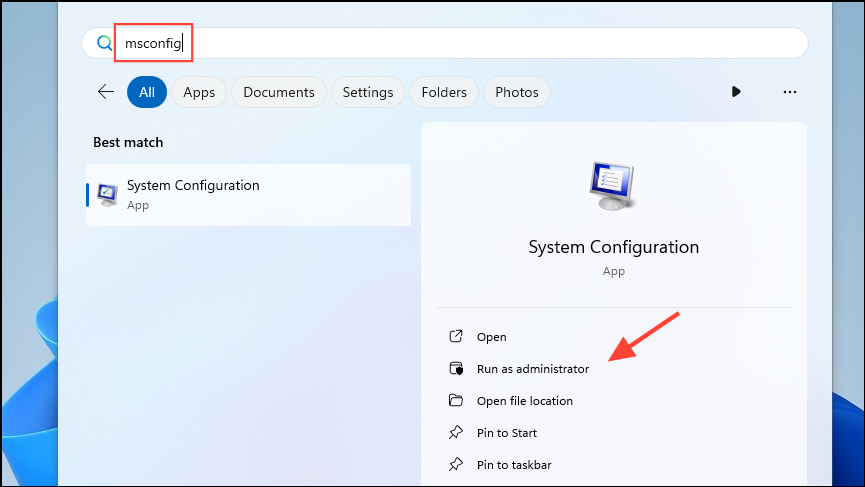Image resolution: width=865 pixels, height=487 pixels.
Task: Show only Settings results
Action: point(368,92)
